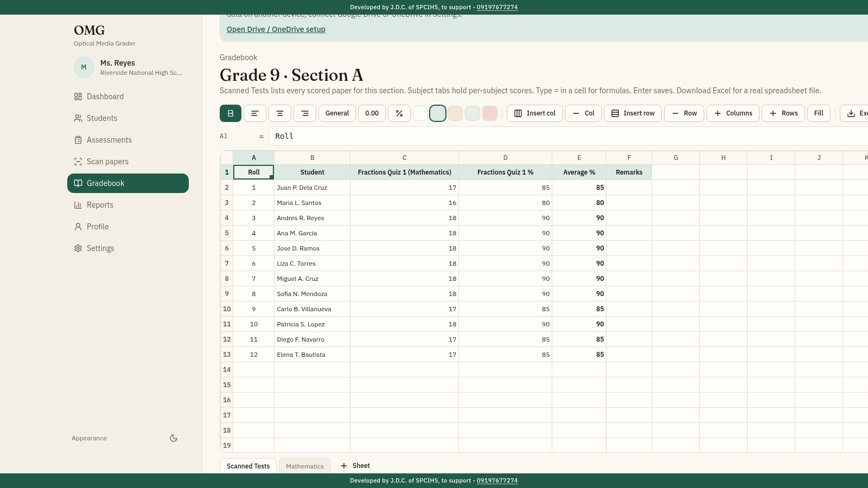
Task: Add a new Sheet
Action: tap(355, 466)
